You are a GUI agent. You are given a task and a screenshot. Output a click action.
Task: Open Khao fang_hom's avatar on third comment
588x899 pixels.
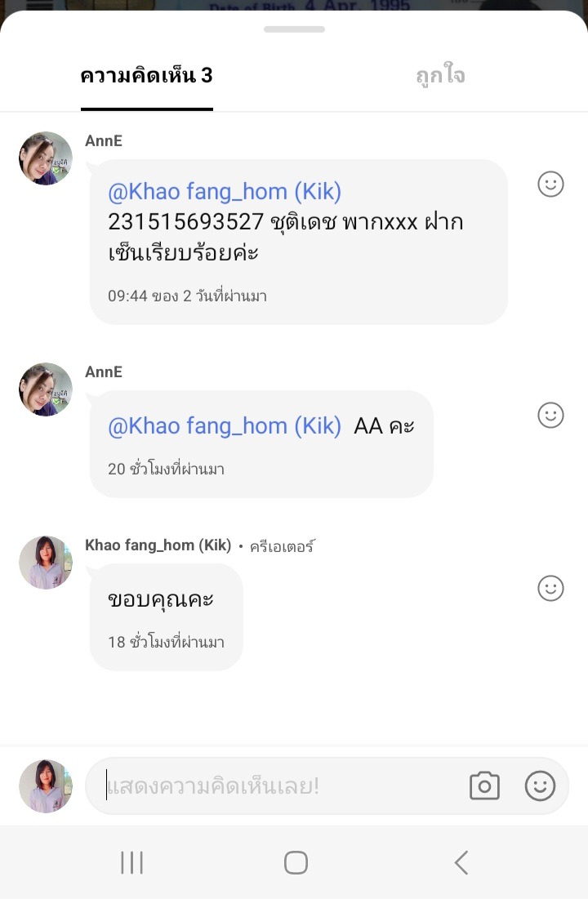coord(46,563)
